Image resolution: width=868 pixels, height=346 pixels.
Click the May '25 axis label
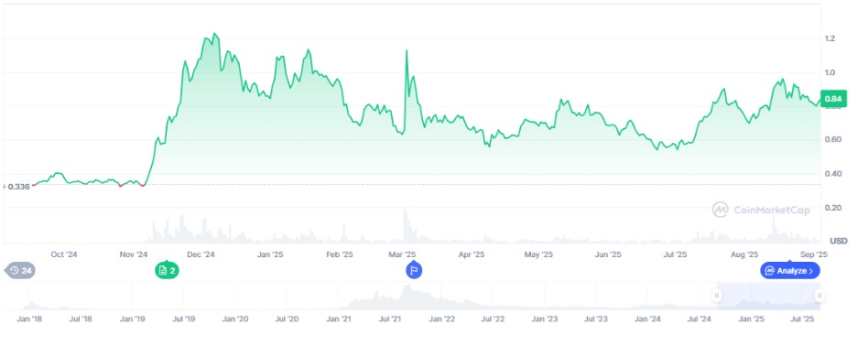tap(538, 254)
